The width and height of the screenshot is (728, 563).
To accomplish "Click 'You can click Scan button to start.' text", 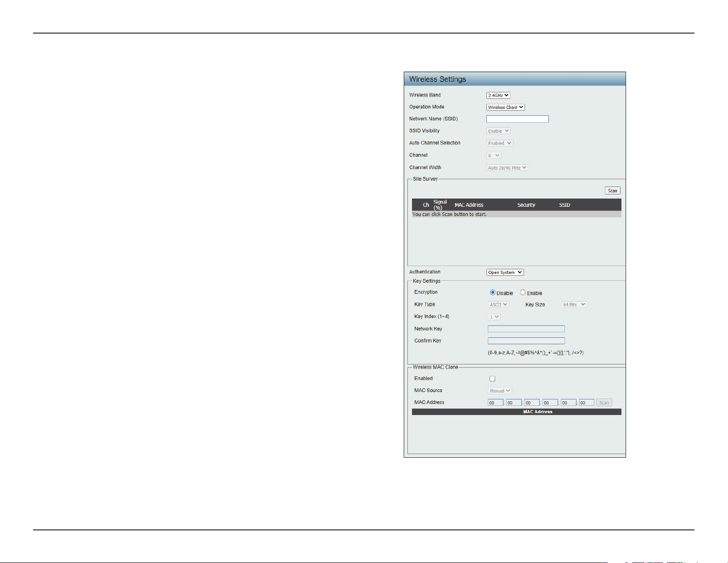I will click(449, 214).
